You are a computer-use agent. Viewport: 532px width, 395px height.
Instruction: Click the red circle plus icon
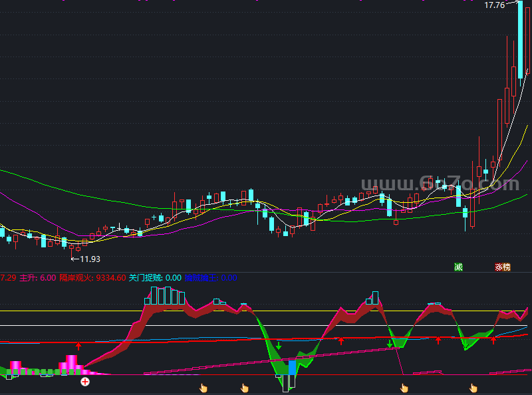[x=85, y=382]
